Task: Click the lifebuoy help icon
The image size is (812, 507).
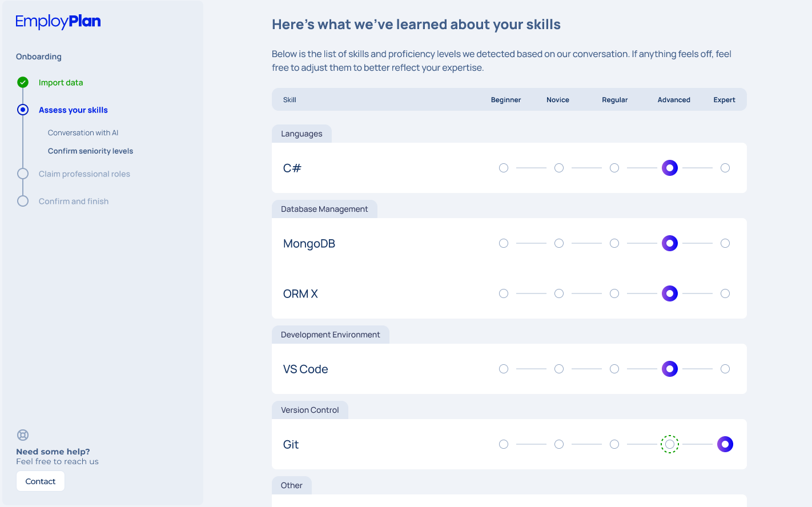Action: tap(23, 435)
